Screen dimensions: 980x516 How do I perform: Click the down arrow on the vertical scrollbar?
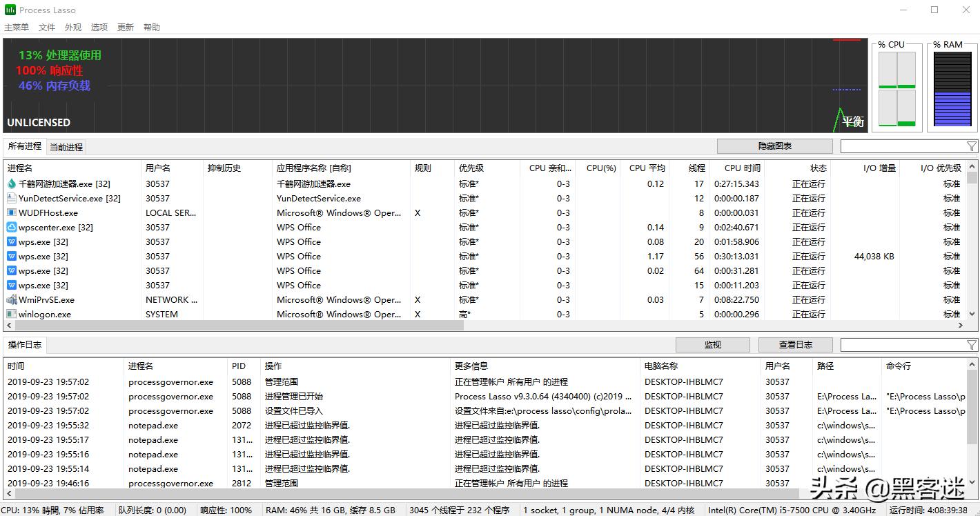(x=973, y=314)
